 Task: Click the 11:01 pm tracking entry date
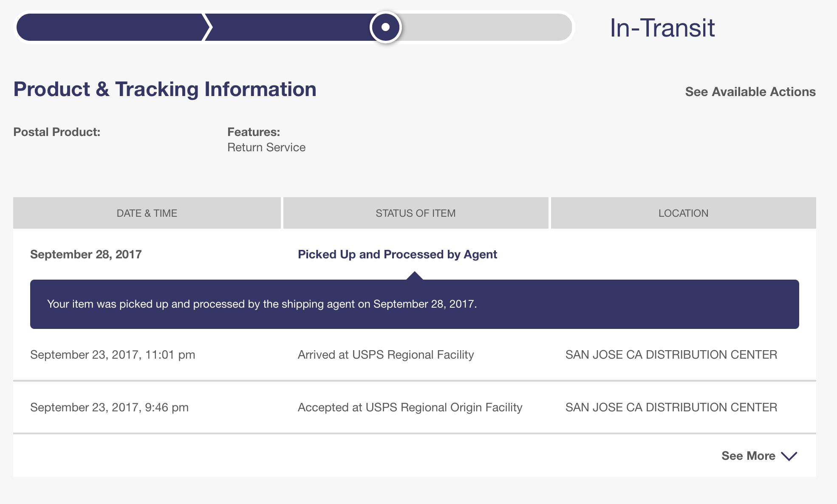coord(113,354)
